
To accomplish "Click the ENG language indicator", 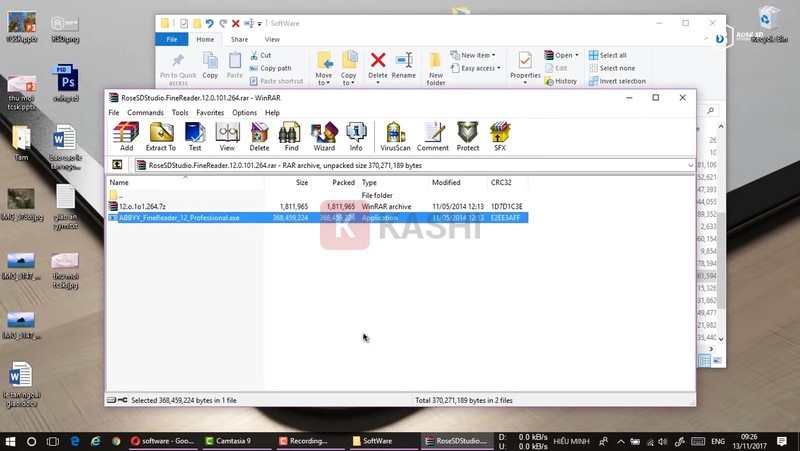I will 718,441.
